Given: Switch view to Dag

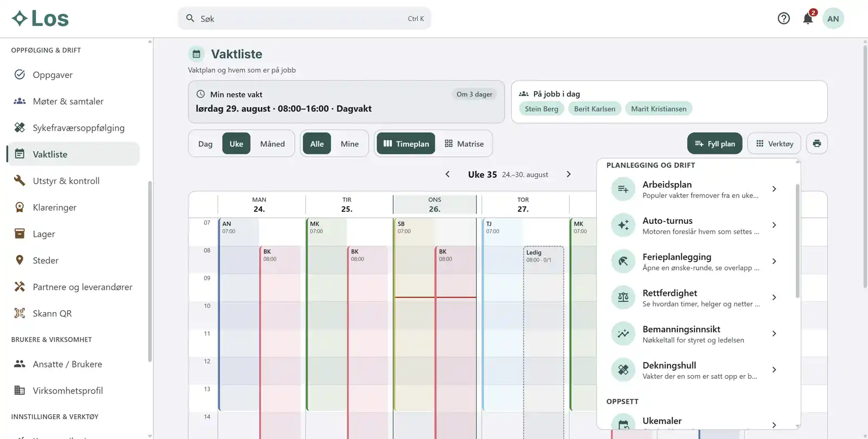Looking at the screenshot, I should (205, 144).
